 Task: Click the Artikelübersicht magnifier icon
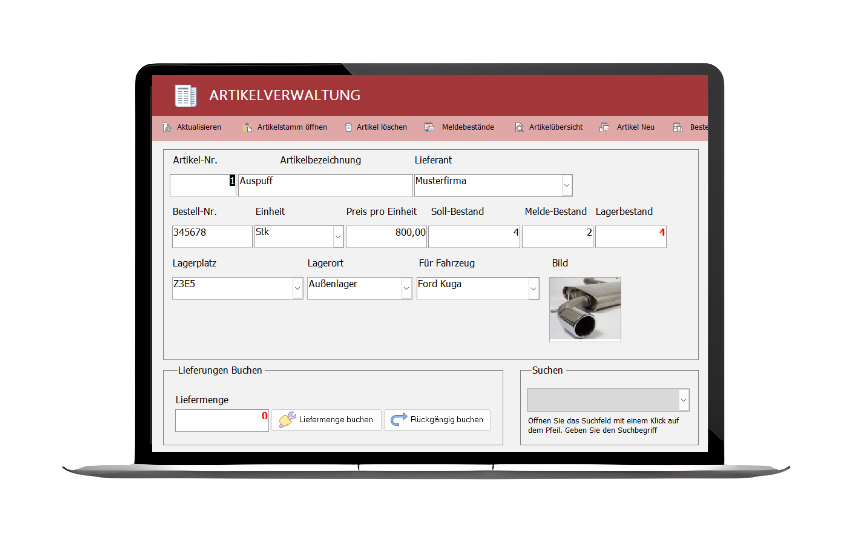click(519, 128)
